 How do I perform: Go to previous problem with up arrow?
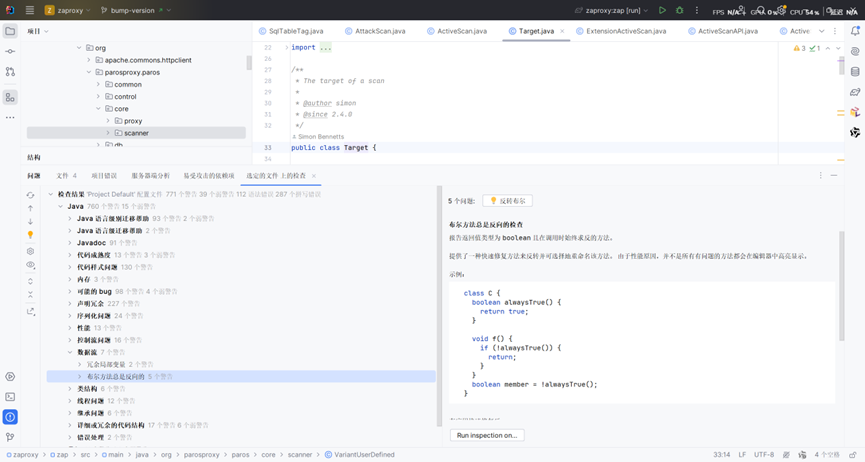[x=30, y=208]
